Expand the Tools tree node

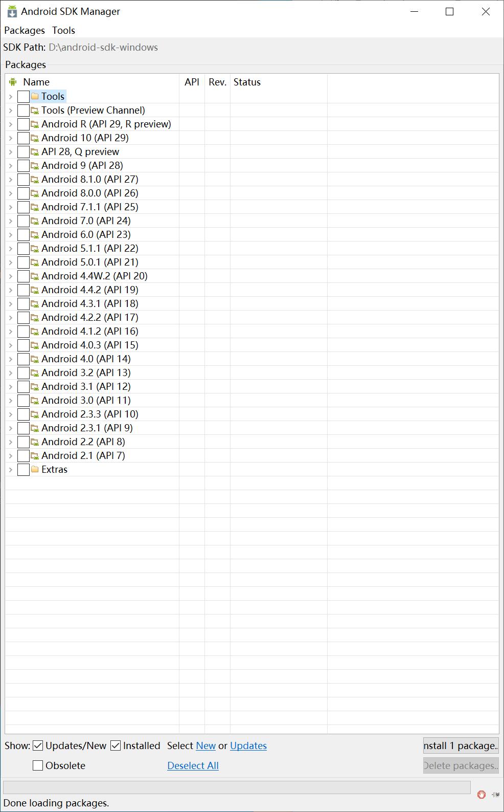(10, 96)
